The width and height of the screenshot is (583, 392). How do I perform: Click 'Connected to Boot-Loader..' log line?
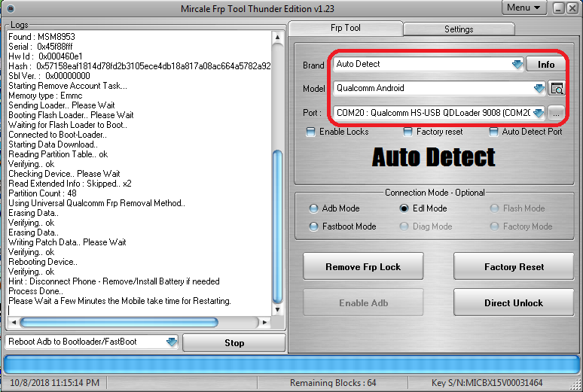[58, 135]
